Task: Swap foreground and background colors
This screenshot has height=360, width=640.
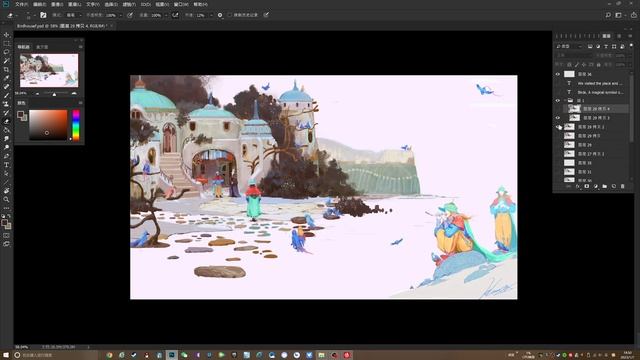Action: tap(9, 216)
